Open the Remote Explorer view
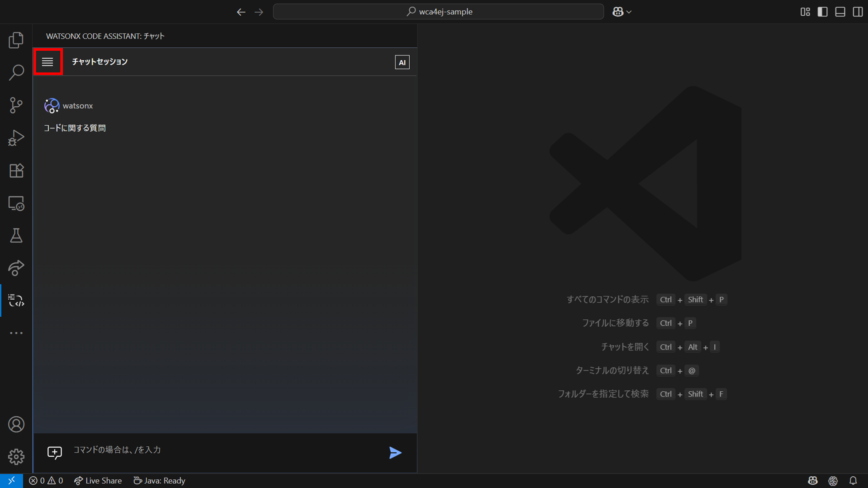This screenshot has width=868, height=488. pos(16,203)
